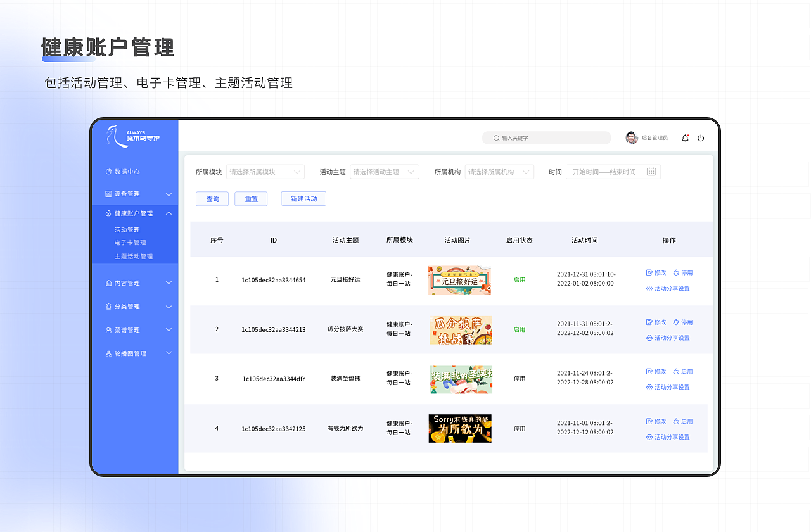Image resolution: width=811 pixels, height=532 pixels.
Task: Click the power/logout icon at top right
Action: (x=701, y=137)
